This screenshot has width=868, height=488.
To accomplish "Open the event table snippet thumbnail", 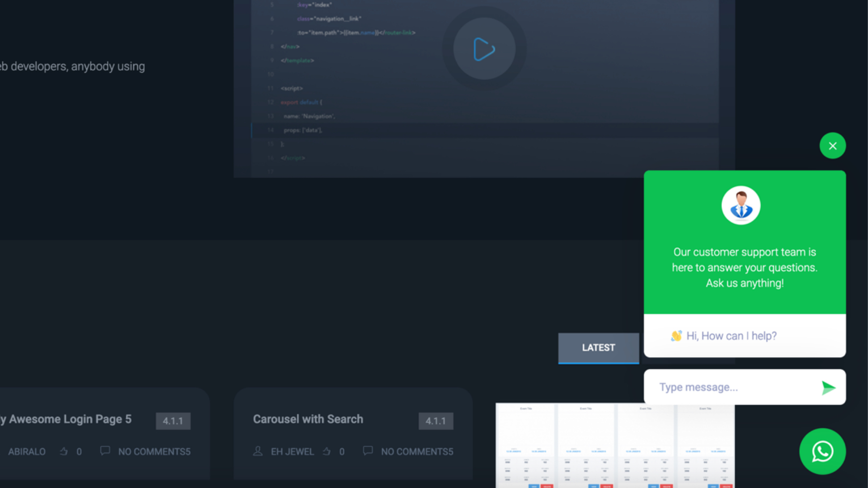I will click(x=615, y=445).
